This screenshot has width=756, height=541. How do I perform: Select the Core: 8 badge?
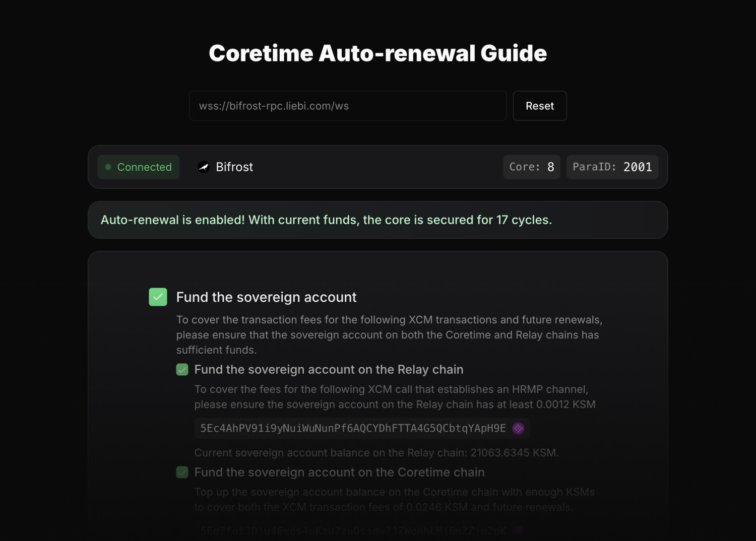click(x=531, y=167)
